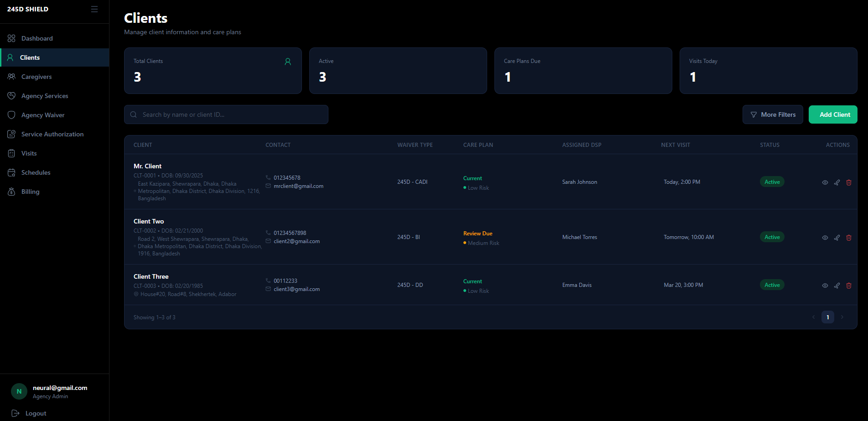Delete Client Two with trash icon
The width and height of the screenshot is (868, 421).
[x=849, y=238]
